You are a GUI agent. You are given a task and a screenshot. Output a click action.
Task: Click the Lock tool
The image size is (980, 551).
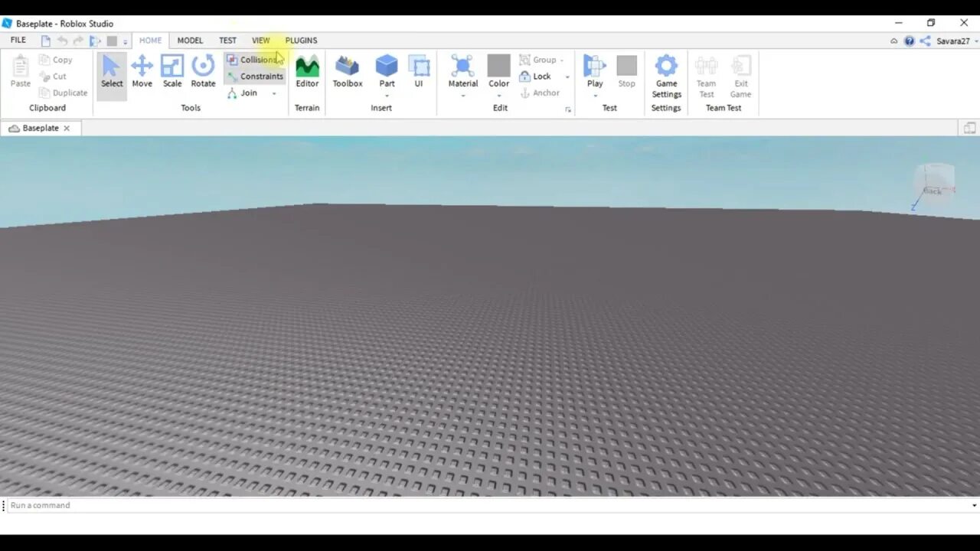535,77
